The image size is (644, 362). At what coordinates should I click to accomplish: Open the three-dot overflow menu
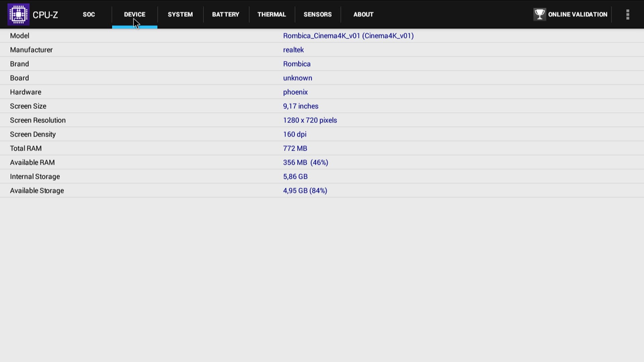coord(628,14)
